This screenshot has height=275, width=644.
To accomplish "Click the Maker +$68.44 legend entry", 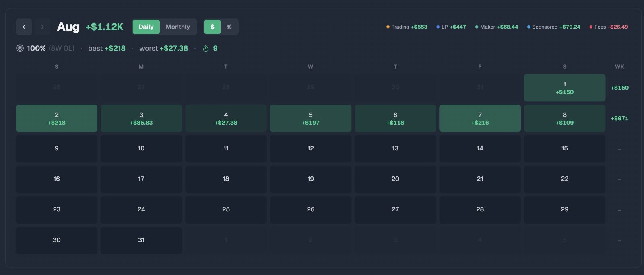I will tap(496, 27).
